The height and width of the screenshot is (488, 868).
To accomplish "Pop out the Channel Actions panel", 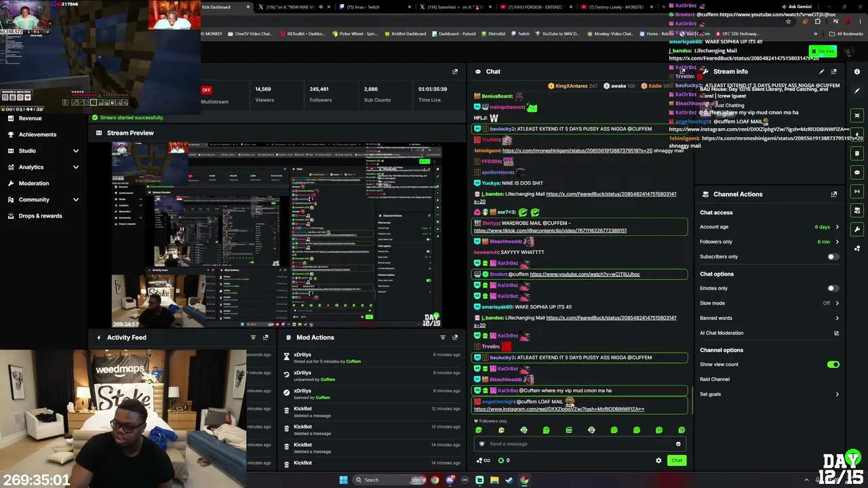I will click(x=834, y=194).
